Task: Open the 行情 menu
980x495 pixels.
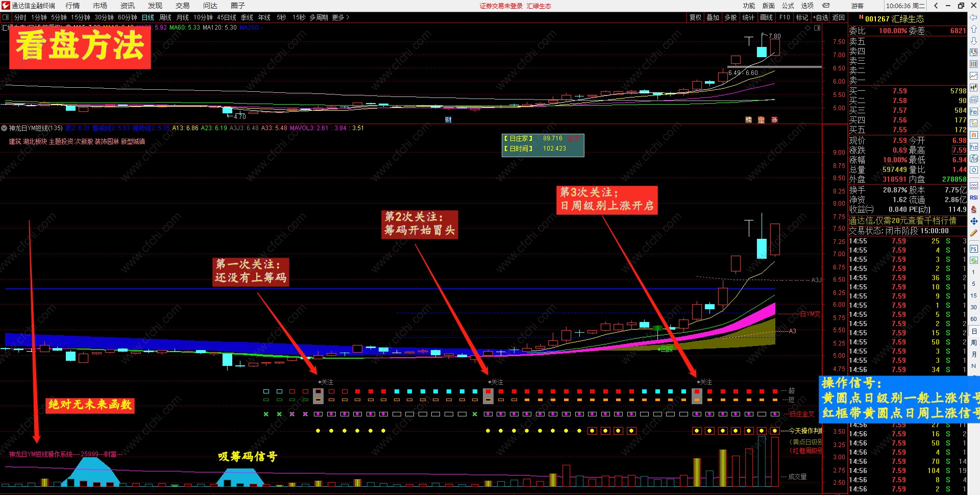Action: click(72, 6)
